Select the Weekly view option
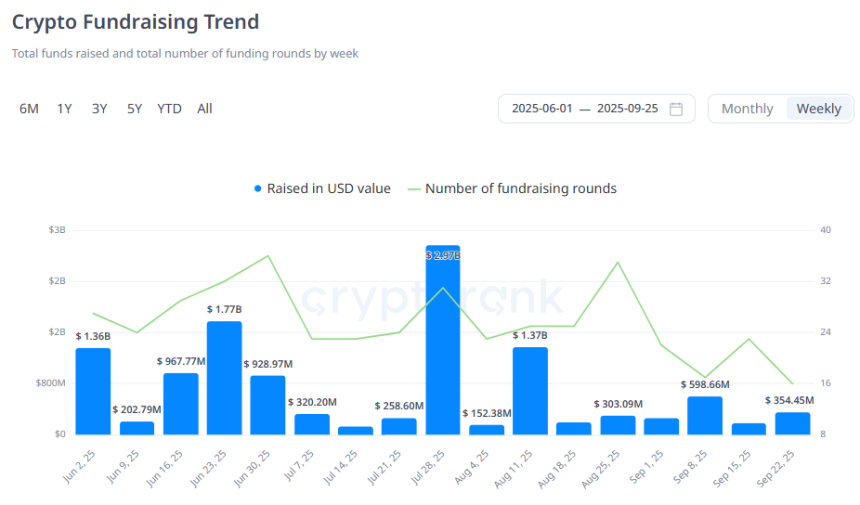Screen dimensions: 860x505 click(818, 109)
